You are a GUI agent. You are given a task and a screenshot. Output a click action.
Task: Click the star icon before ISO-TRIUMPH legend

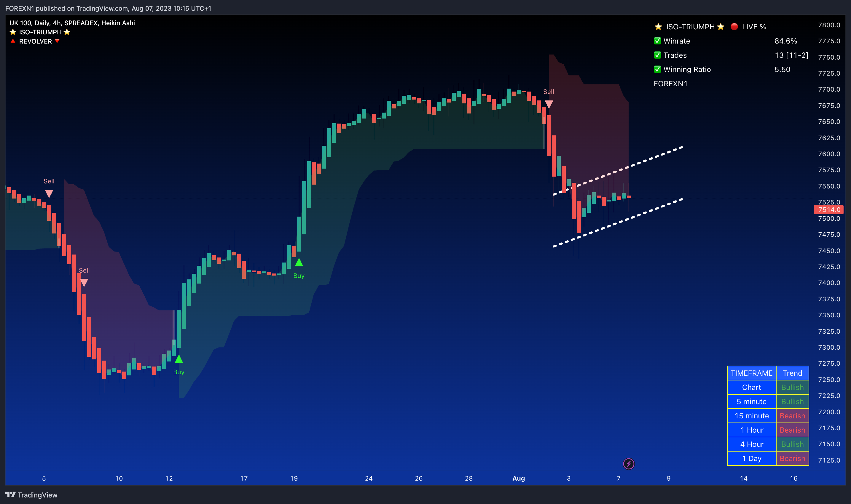click(13, 32)
